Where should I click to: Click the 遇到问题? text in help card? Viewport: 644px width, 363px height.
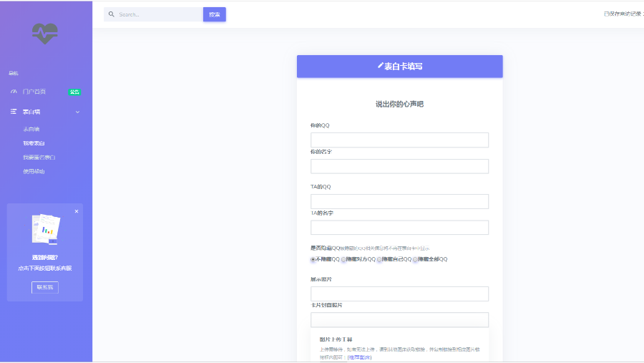click(x=45, y=257)
